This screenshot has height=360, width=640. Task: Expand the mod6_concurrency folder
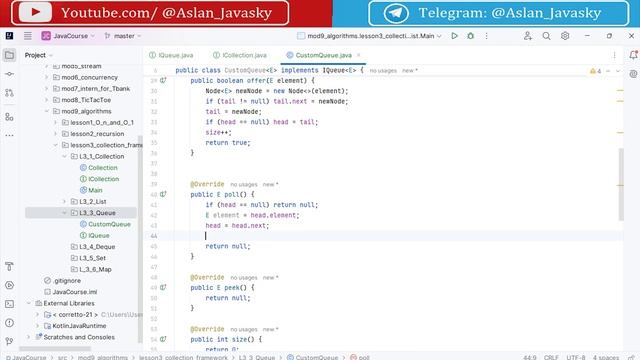47,77
